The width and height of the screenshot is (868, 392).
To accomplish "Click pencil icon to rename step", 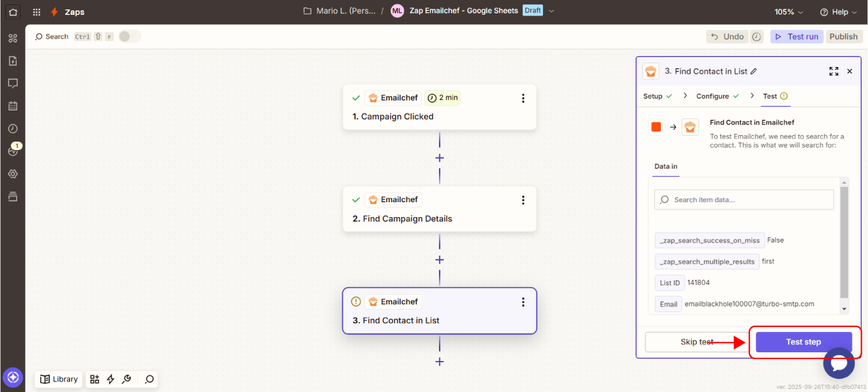I will 754,71.
